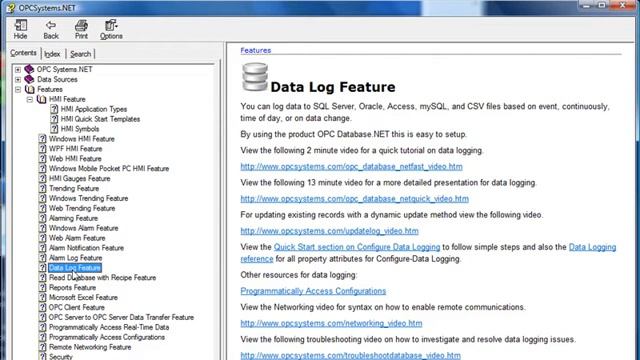
Task: Open Programmatically Access Configurations tree topic
Action: [x=107, y=337]
